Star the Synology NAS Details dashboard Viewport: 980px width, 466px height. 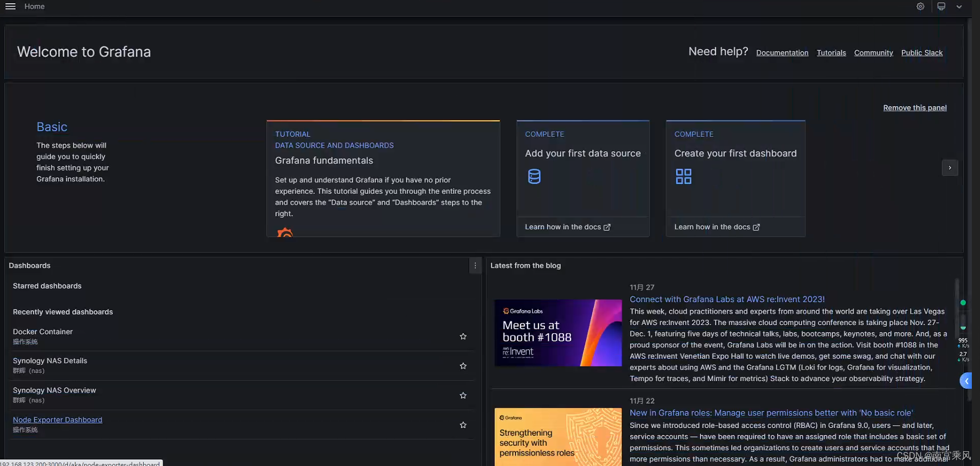click(x=463, y=366)
